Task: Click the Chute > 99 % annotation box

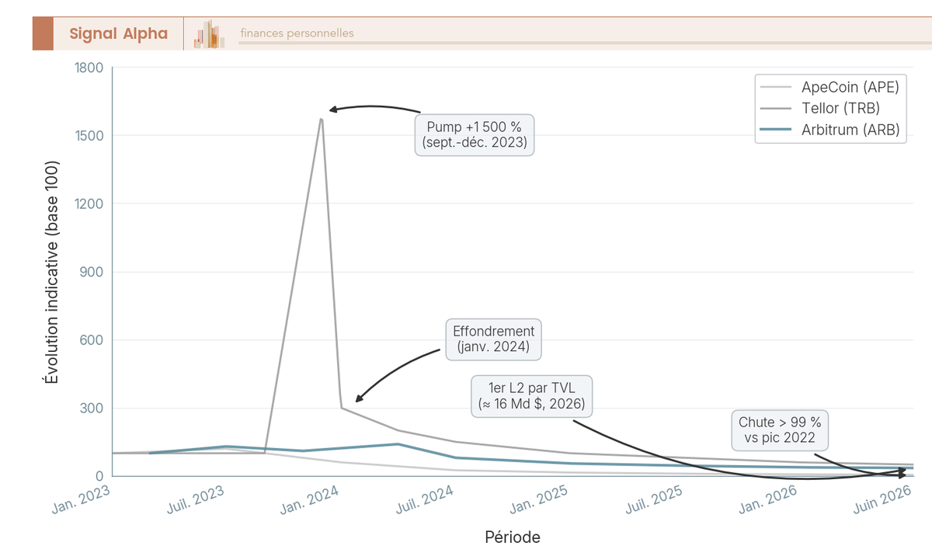Action: click(780, 430)
